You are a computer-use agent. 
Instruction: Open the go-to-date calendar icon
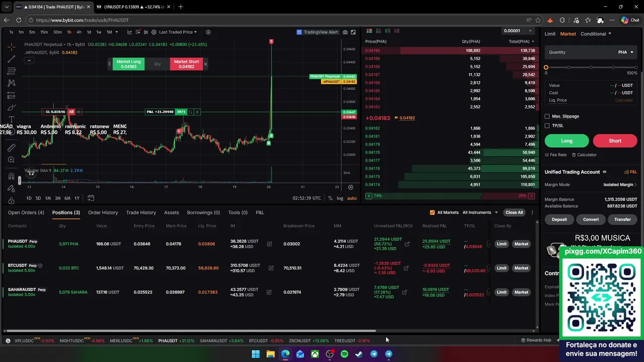pos(91,198)
